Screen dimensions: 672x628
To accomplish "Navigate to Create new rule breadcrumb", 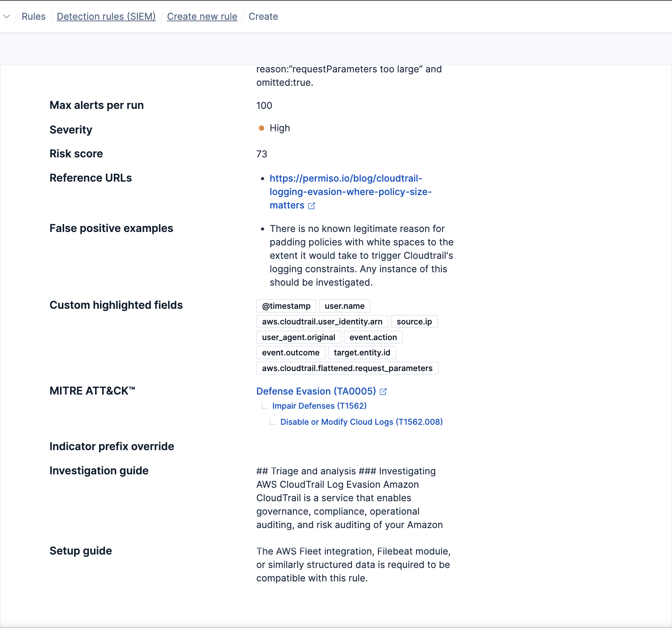I will (x=202, y=16).
